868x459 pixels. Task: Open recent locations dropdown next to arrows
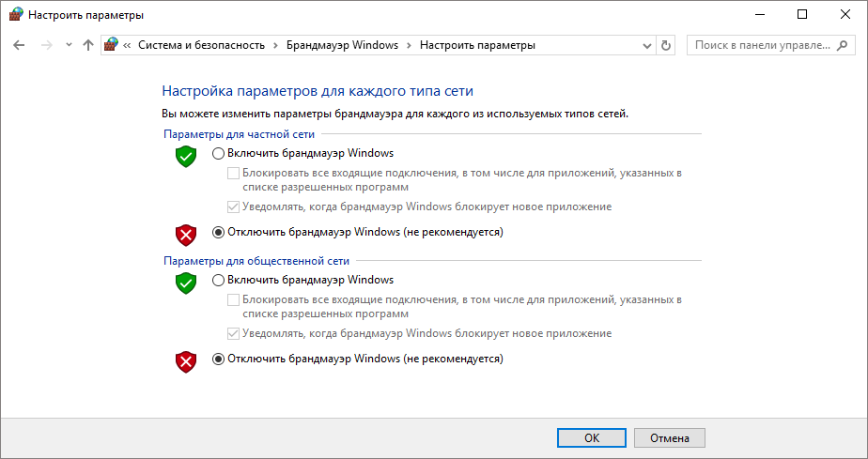(69, 45)
